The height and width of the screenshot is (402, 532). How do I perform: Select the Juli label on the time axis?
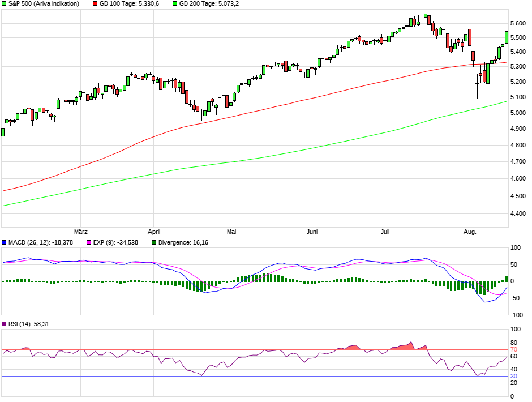[384, 231]
